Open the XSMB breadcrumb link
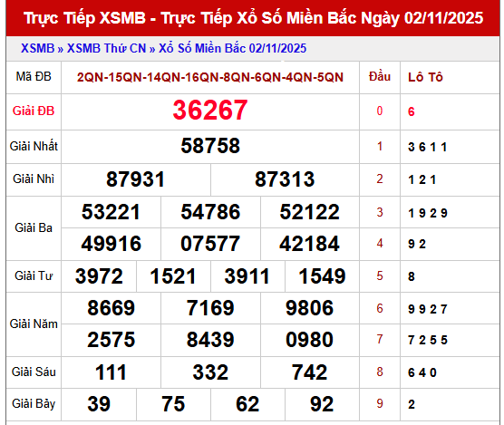This screenshot has height=425, width=504. pos(37,48)
